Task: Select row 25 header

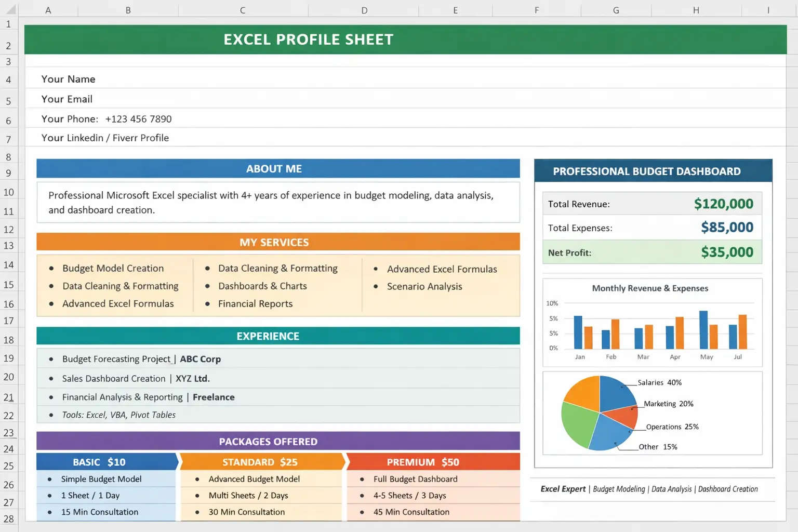Action: 9,466
